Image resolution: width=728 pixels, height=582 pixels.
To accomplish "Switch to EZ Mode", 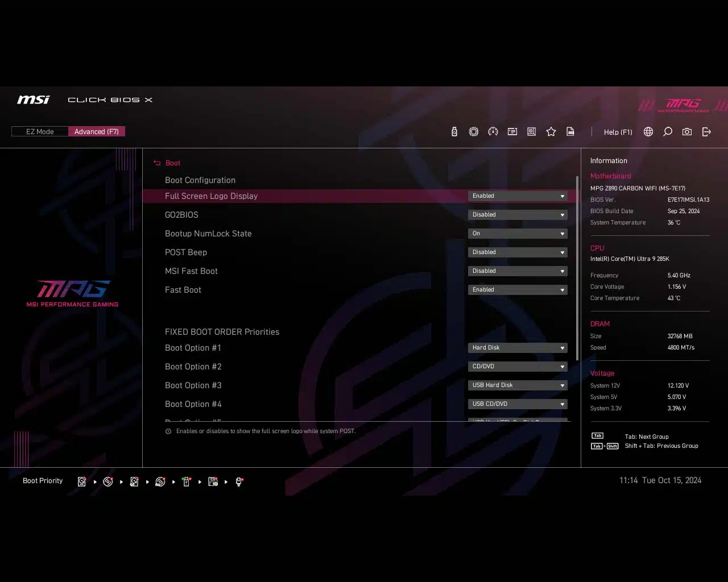I will pos(40,131).
